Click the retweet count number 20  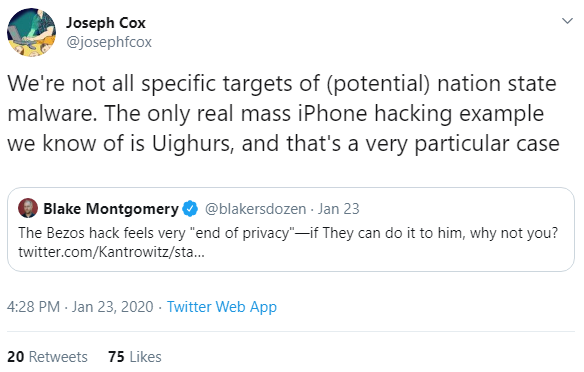pyautogui.click(x=15, y=357)
